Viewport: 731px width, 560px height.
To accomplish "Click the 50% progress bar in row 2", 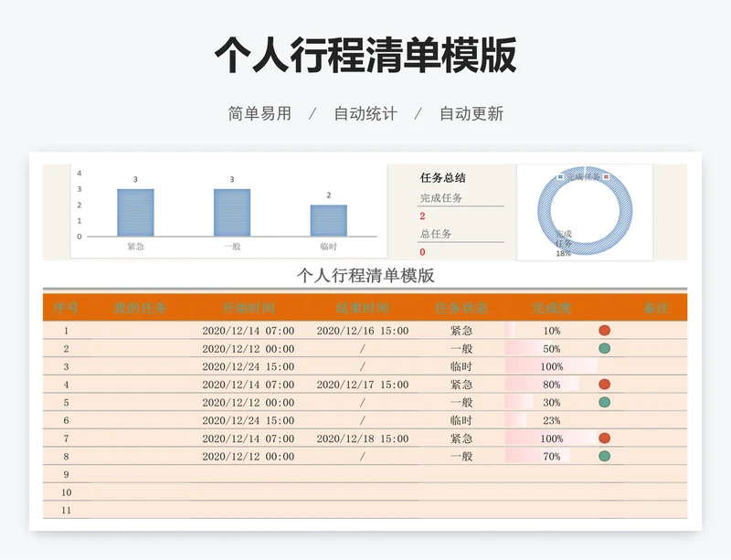I will 529,349.
